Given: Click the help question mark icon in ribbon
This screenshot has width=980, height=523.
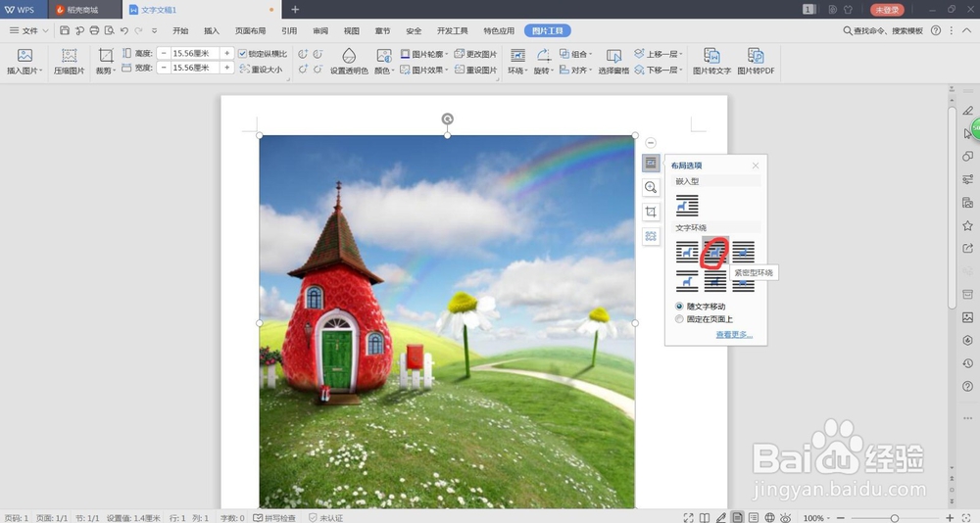Looking at the screenshot, I should 936,30.
